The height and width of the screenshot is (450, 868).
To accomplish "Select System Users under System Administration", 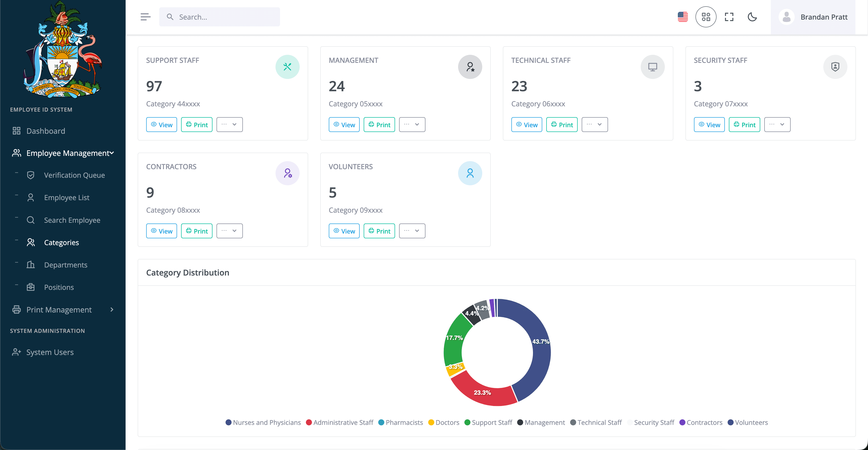I will (x=50, y=352).
